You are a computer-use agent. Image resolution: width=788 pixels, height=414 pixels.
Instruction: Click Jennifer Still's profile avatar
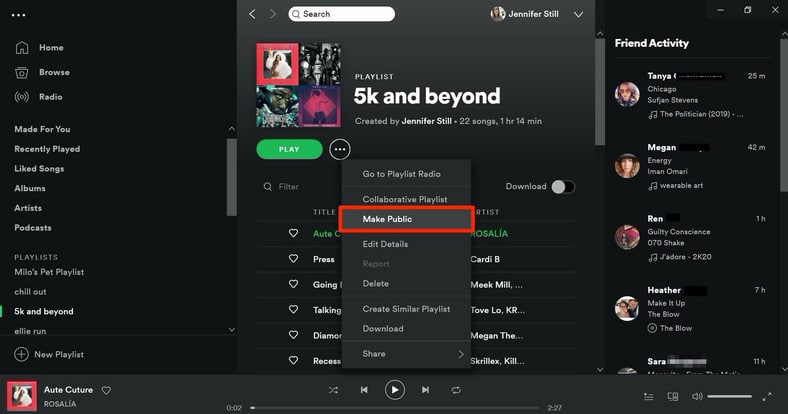click(x=498, y=14)
